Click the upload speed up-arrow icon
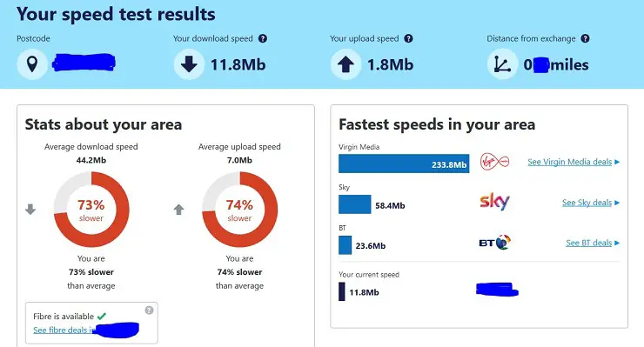 point(345,64)
